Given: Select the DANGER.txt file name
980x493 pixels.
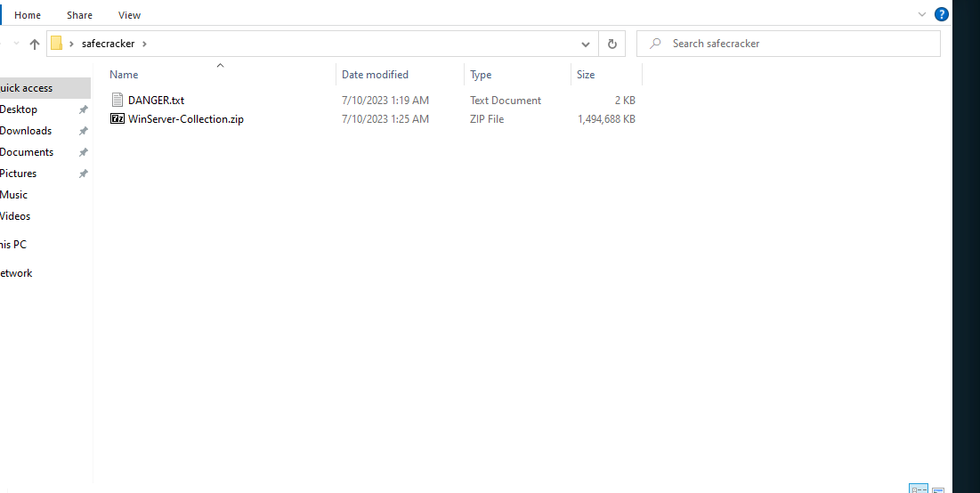Looking at the screenshot, I should click(x=157, y=100).
